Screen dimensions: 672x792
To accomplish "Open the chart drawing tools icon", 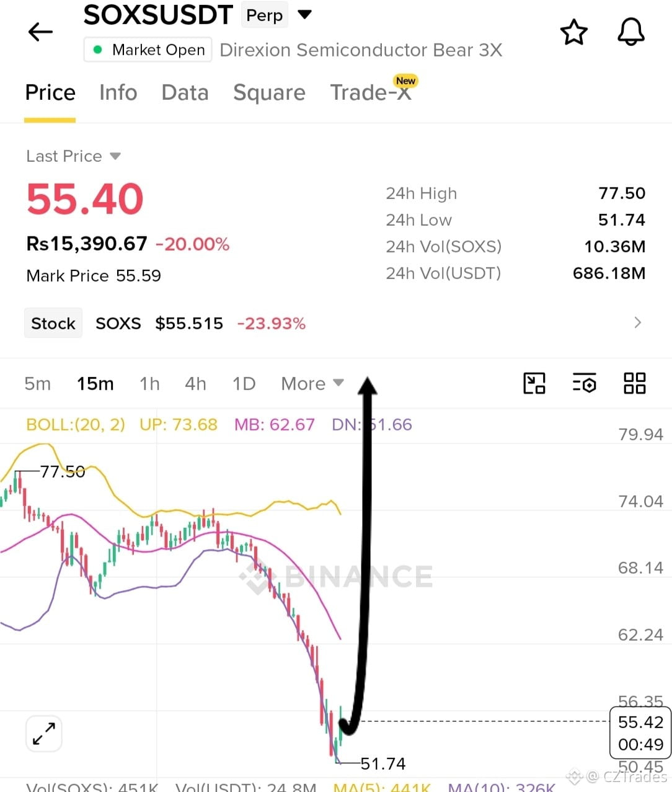I will click(x=534, y=383).
